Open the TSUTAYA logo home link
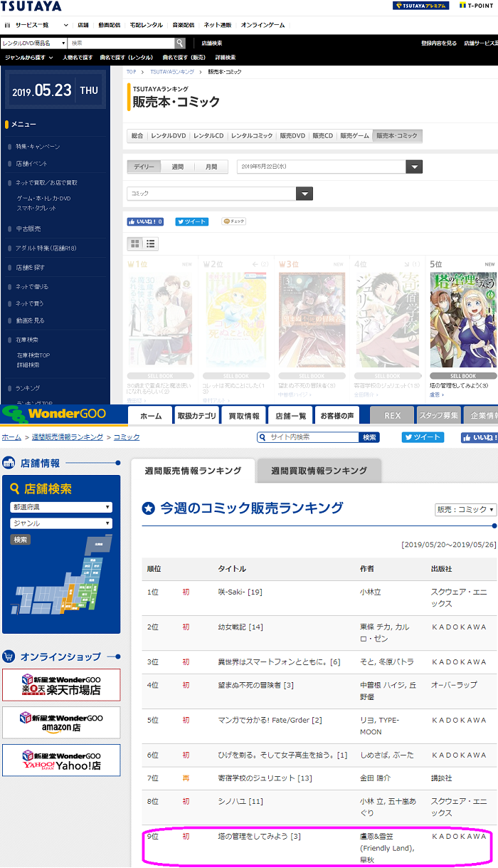 click(31, 6)
